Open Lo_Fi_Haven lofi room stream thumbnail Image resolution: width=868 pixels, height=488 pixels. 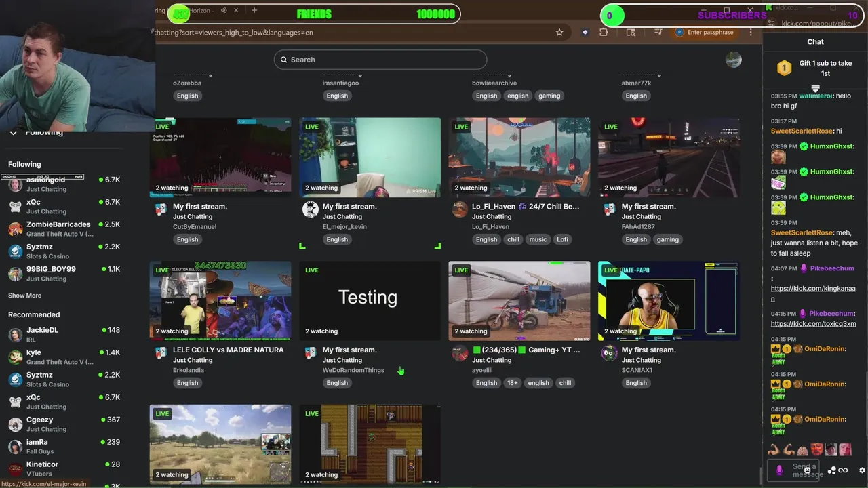point(519,157)
